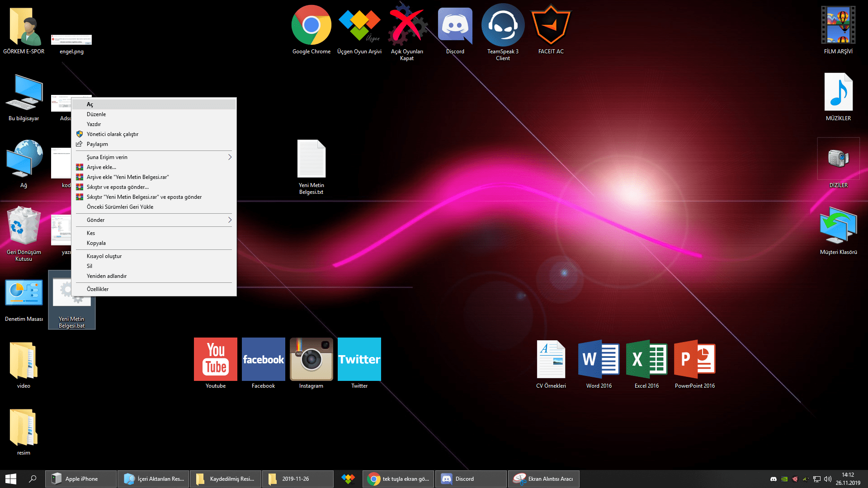The image size is (868, 488).
Task: Click the network tray icon
Action: tap(817, 479)
